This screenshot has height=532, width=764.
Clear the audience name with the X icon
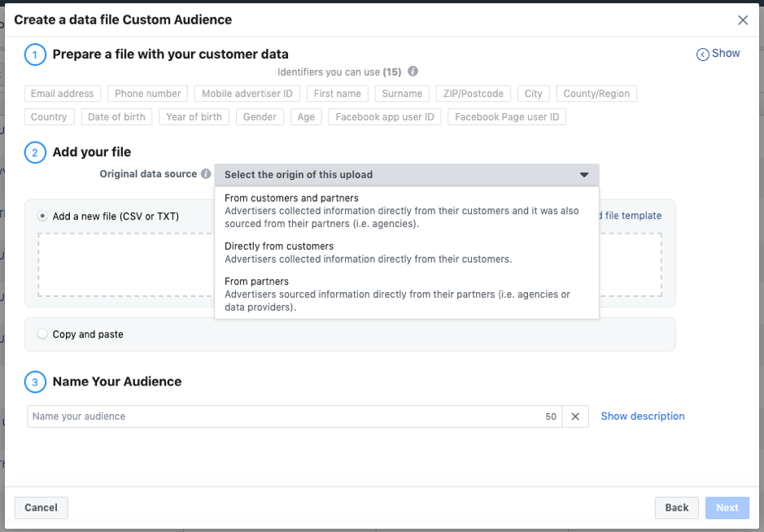coord(575,416)
